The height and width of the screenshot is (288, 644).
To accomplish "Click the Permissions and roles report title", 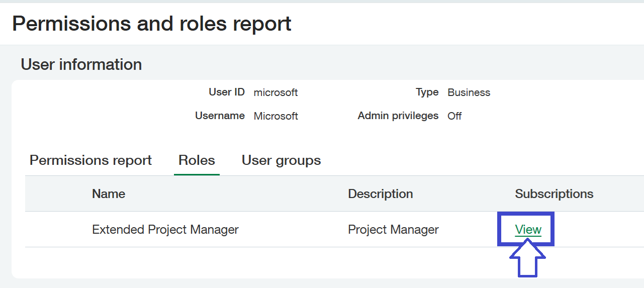I will (151, 24).
